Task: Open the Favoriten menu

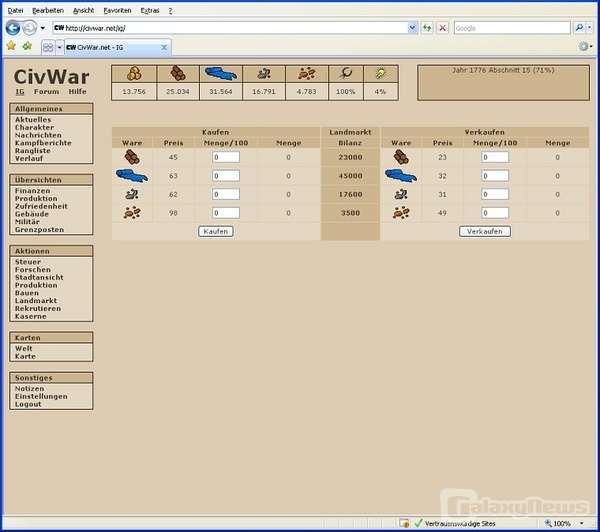Action: tap(117, 9)
